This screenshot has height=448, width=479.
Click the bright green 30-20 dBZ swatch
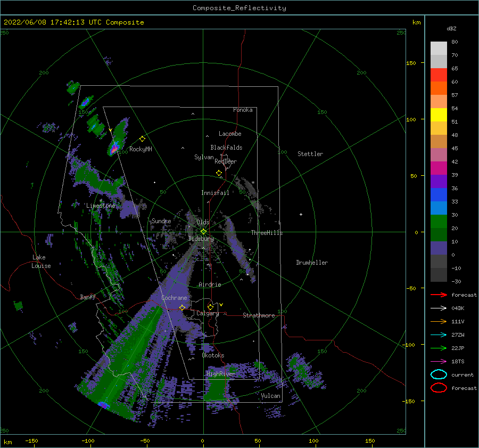pyautogui.click(x=439, y=222)
